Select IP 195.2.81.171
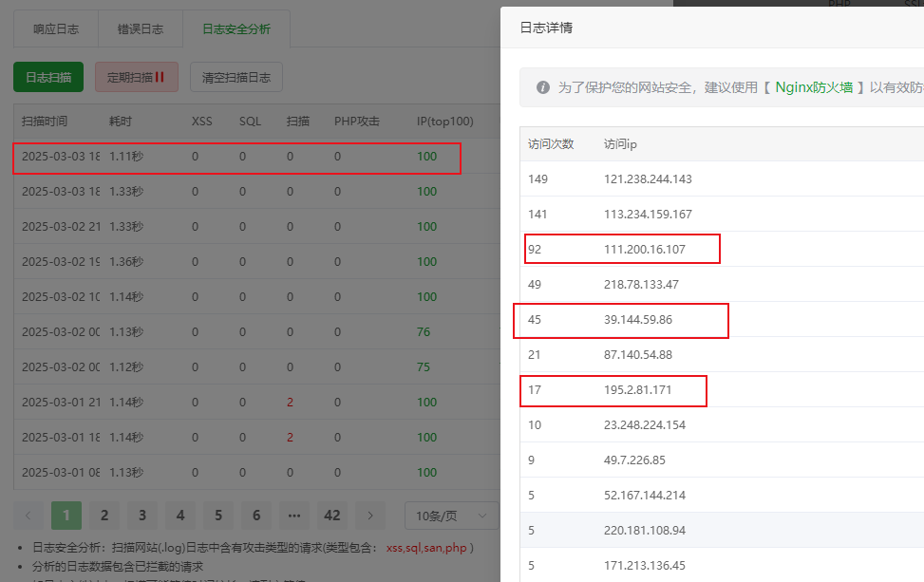Image resolution: width=924 pixels, height=582 pixels. (x=637, y=390)
